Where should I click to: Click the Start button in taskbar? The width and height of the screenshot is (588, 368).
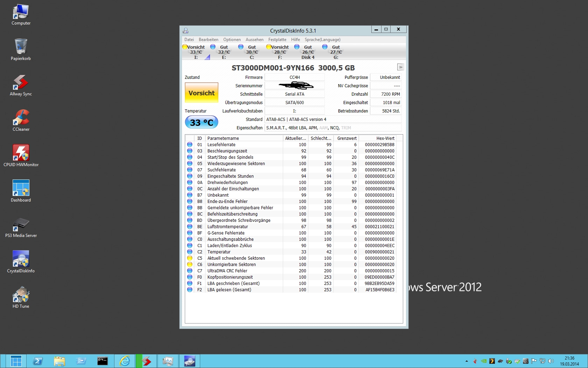(x=16, y=361)
